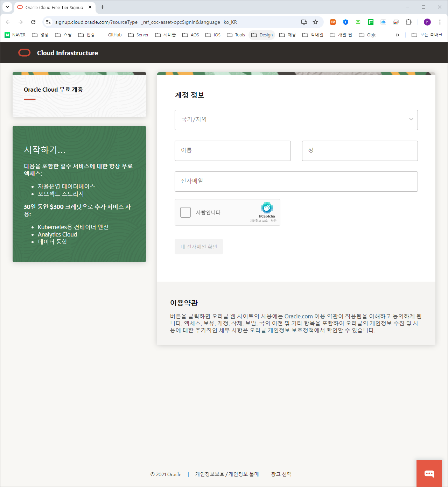Bookmark this page with the star icon
Viewport: 448px width, 487px height.
[315, 22]
